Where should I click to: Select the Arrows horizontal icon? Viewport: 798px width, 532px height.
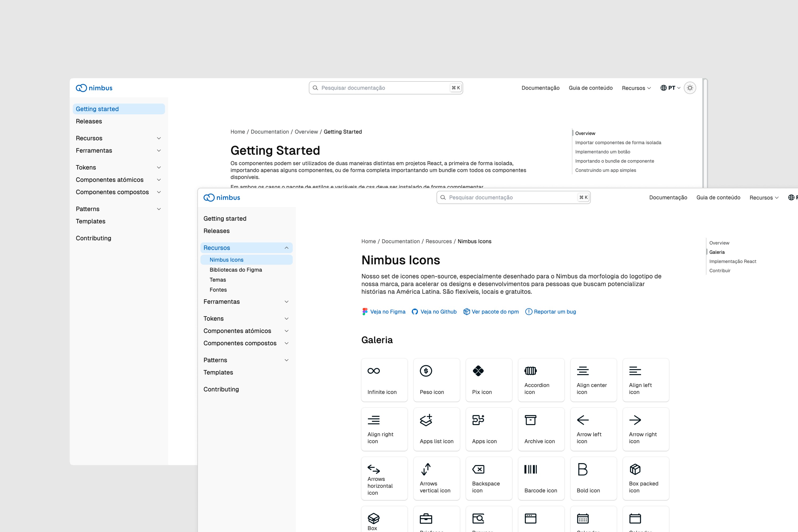[384, 478]
